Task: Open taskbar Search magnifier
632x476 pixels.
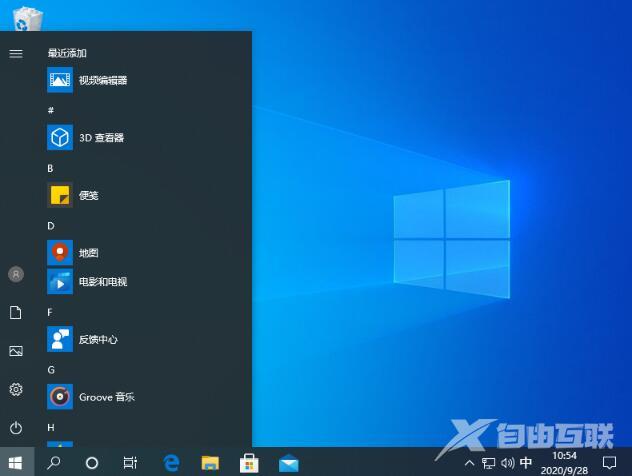Action: (x=53, y=463)
